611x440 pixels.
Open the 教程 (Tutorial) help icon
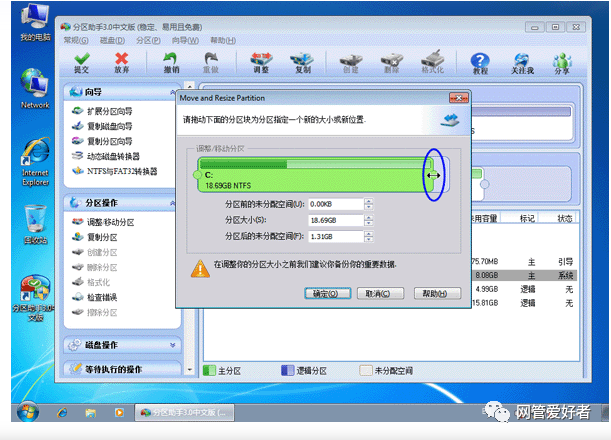(480, 63)
